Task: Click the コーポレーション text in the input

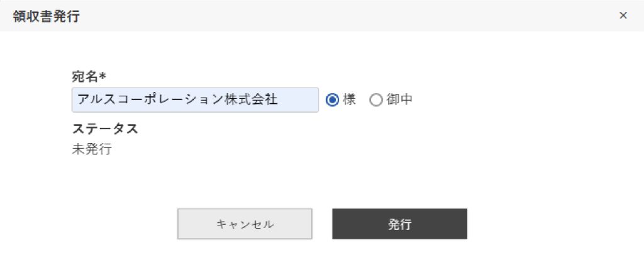Action: pos(171,100)
